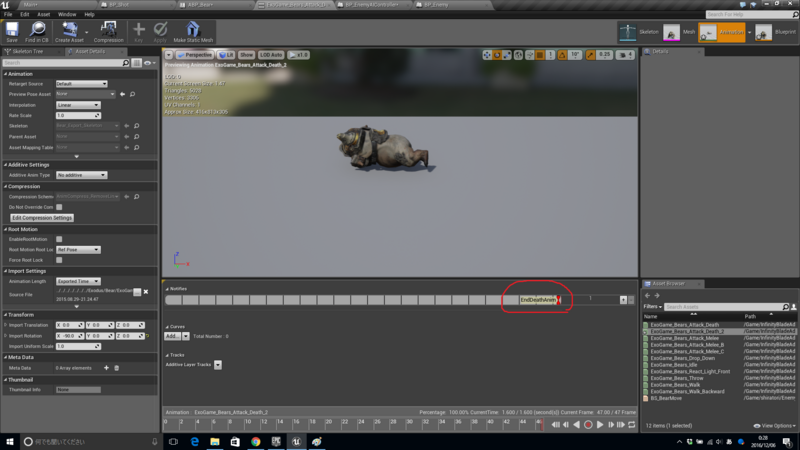
Task: Open the Edit menu
Action: 24,14
